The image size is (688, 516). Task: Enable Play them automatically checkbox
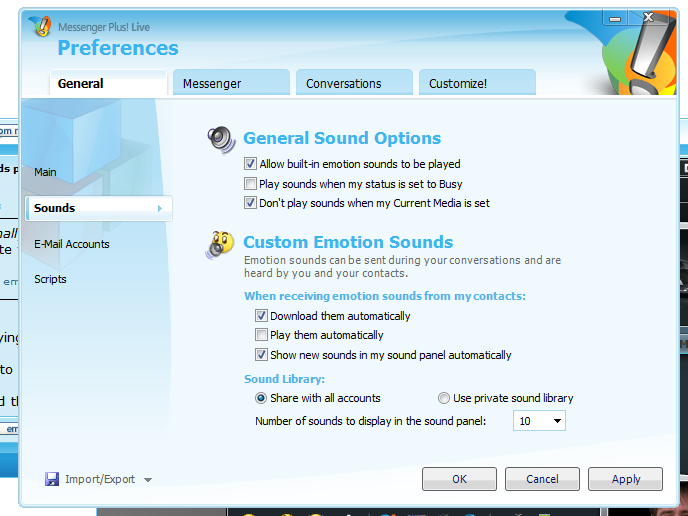pos(261,335)
